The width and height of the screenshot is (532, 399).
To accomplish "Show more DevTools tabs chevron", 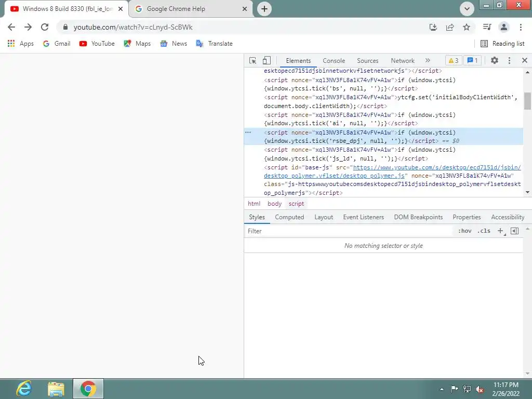I will point(428,60).
